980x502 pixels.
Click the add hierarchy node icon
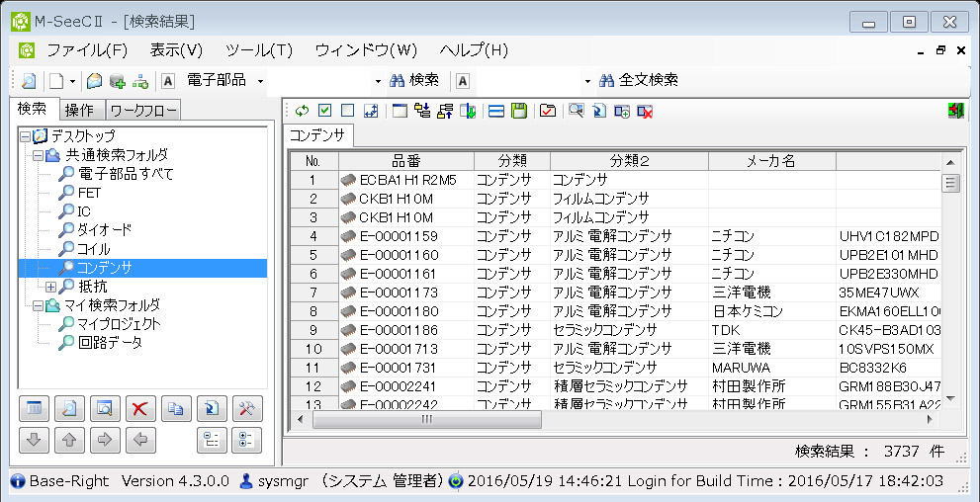pyautogui.click(x=140, y=81)
